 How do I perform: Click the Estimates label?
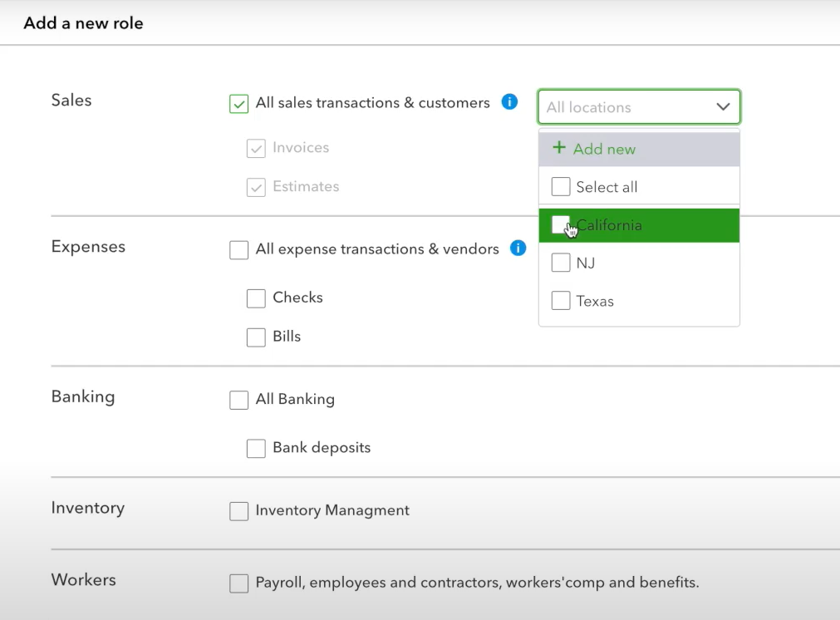coord(306,186)
